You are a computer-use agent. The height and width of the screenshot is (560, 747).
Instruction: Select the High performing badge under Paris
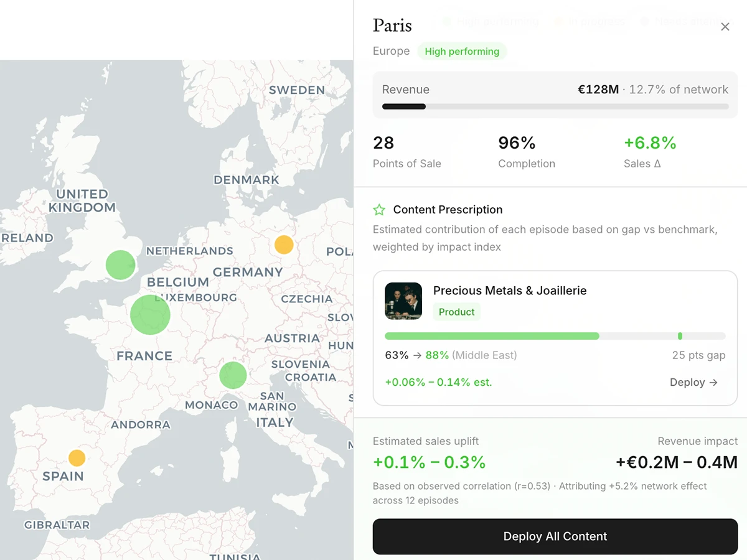(x=463, y=51)
